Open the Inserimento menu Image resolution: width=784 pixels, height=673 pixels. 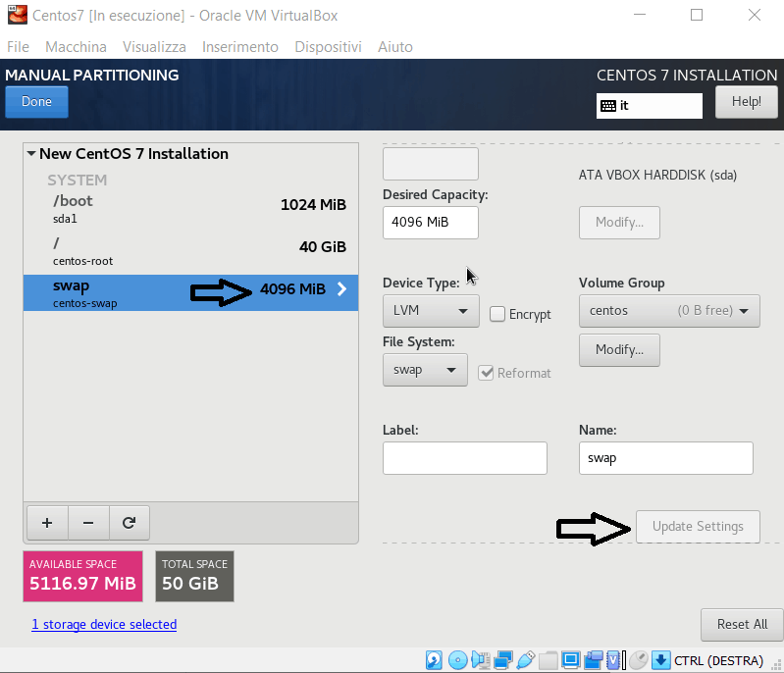point(240,47)
